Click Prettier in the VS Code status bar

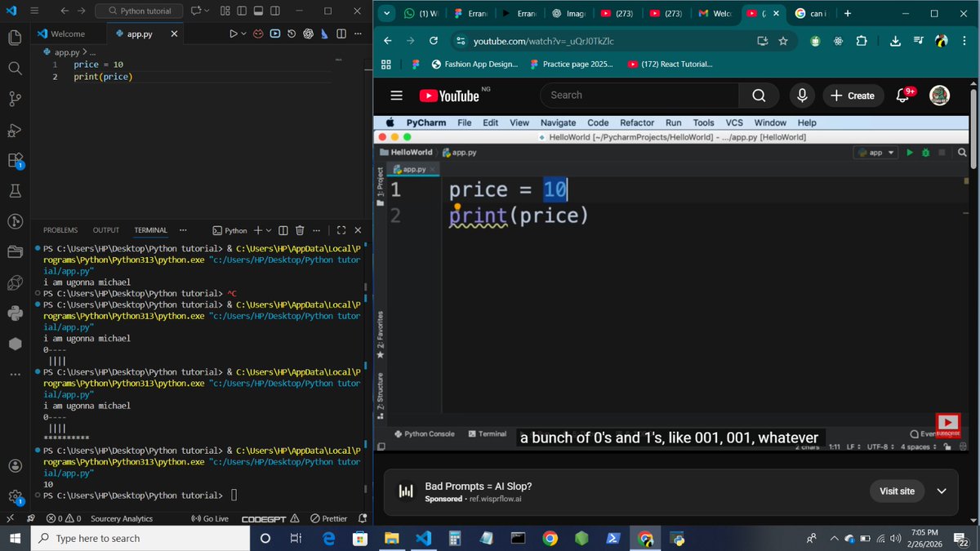(329, 518)
